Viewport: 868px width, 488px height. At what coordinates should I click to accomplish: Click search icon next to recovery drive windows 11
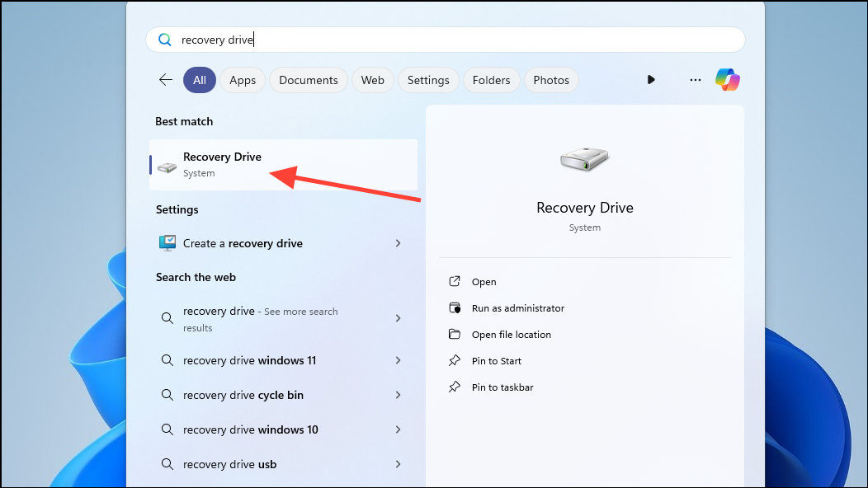pos(167,360)
